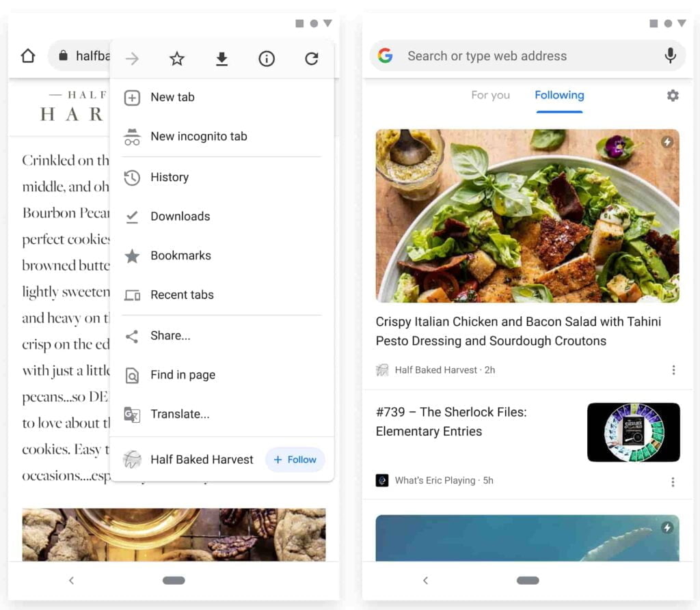Click 'What's Eric Playing · 5h' source text
Screen dimensions: 700x610
click(444, 481)
